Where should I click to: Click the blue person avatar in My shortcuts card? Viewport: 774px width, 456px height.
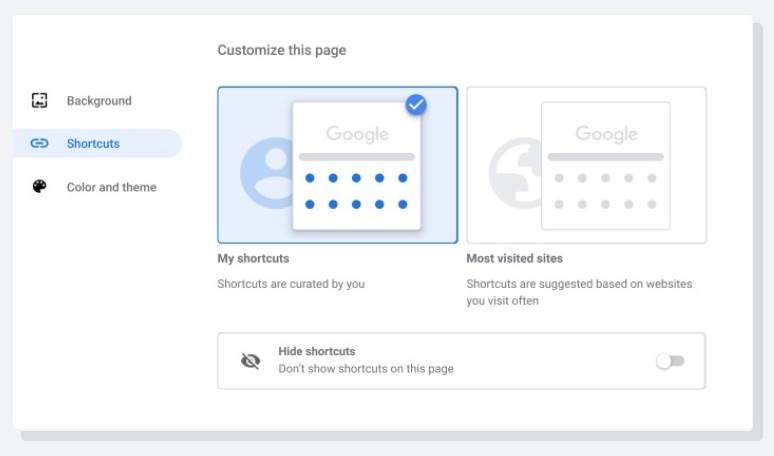point(267,172)
